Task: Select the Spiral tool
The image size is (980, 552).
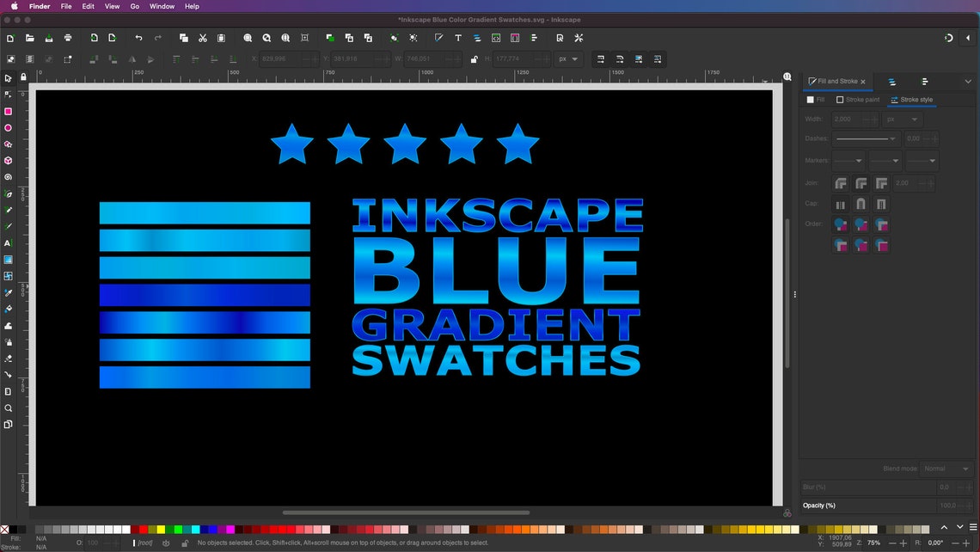Action: (9, 177)
